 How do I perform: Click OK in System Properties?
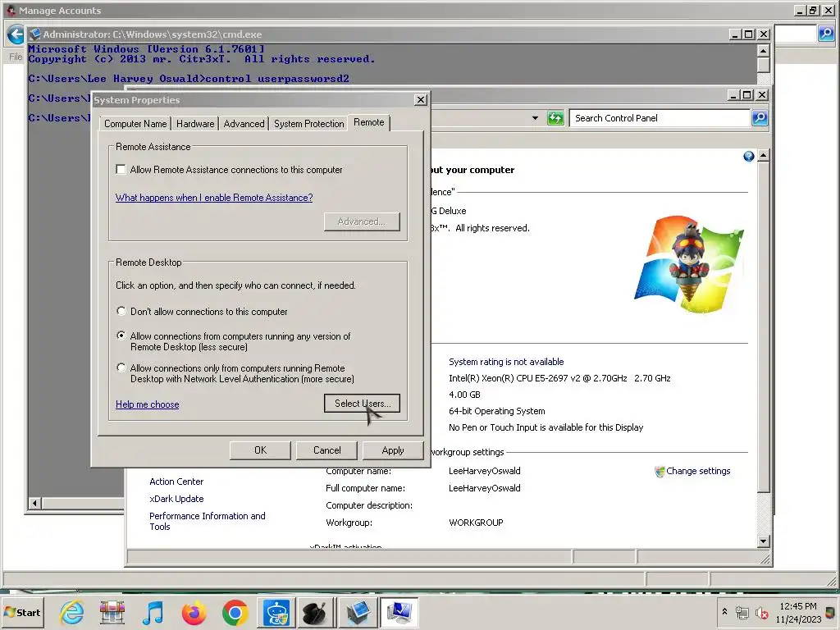[x=260, y=450]
